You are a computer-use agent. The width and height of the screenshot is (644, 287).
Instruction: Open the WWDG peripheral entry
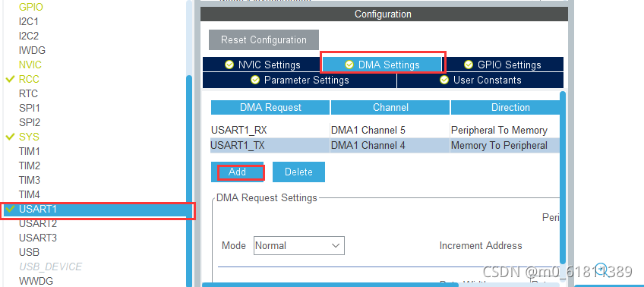tap(36, 281)
